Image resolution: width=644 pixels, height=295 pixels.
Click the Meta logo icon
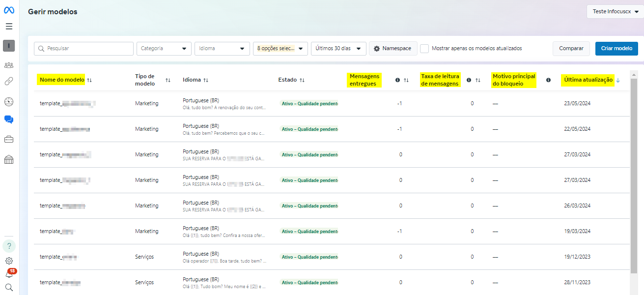[9, 11]
